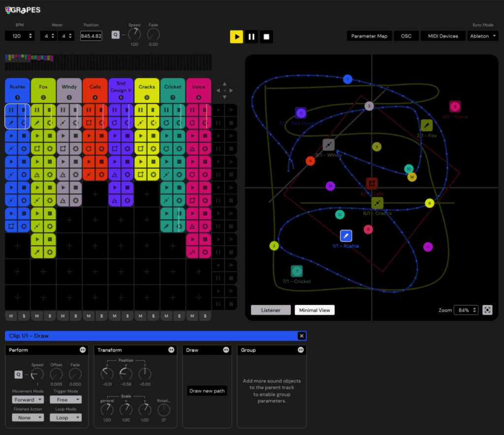The image size is (504, 435).
Task: Adjust the 84% Zoom stepper
Action: click(474, 310)
